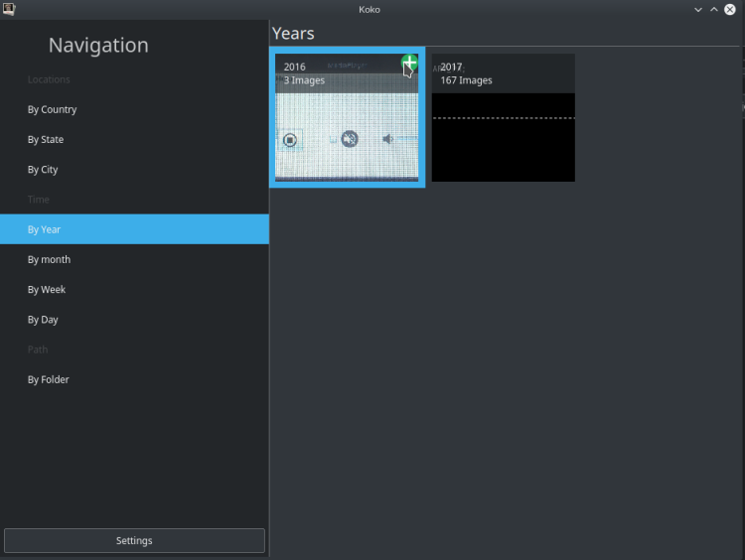The height and width of the screenshot is (560, 745).
Task: Select By Year in navigation
Action: click(134, 229)
